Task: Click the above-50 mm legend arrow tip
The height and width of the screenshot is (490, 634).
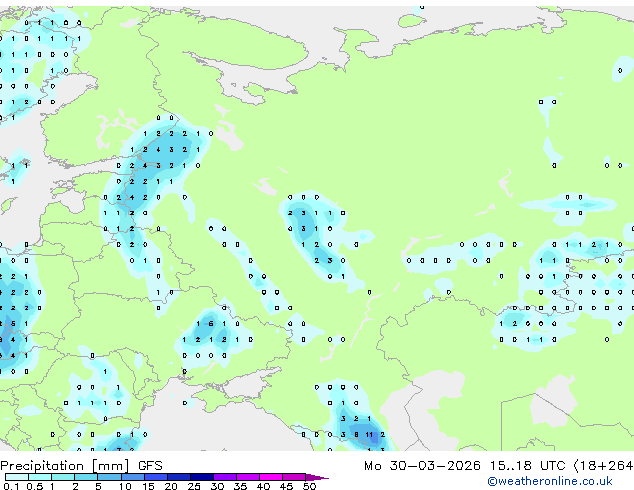Action: (317, 477)
